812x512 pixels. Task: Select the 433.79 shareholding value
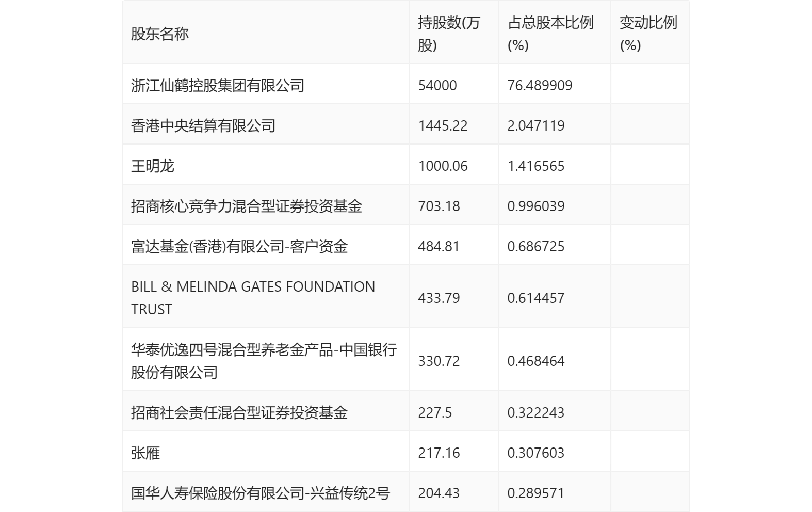(x=439, y=298)
